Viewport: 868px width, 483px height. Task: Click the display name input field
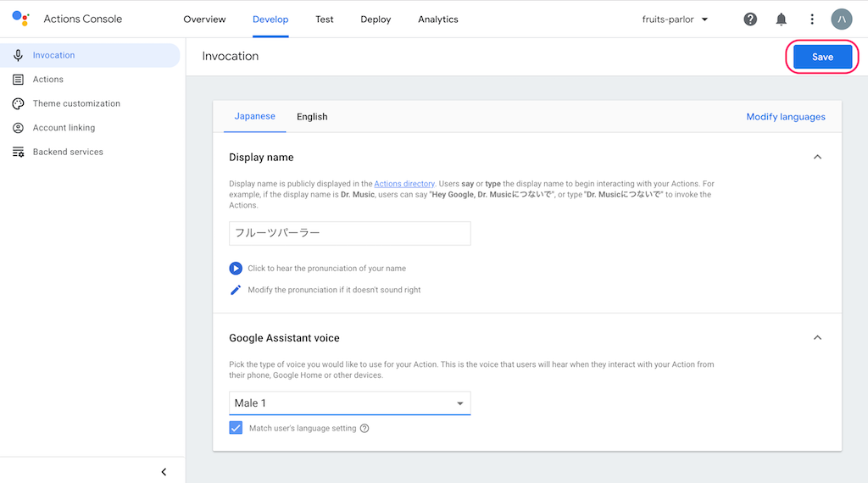(x=350, y=234)
